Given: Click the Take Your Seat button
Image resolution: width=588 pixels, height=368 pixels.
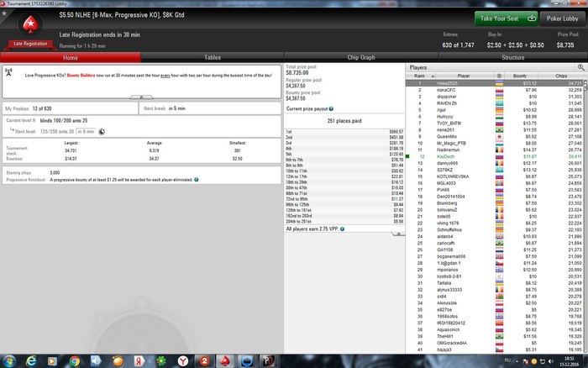Looking at the screenshot, I should pos(507,18).
